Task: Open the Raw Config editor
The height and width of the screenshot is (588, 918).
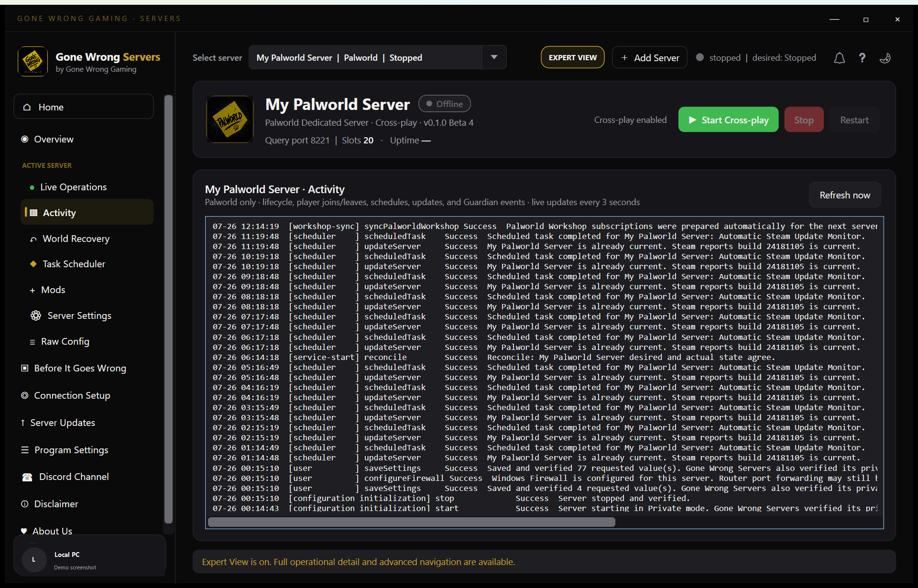Action: [x=65, y=341]
